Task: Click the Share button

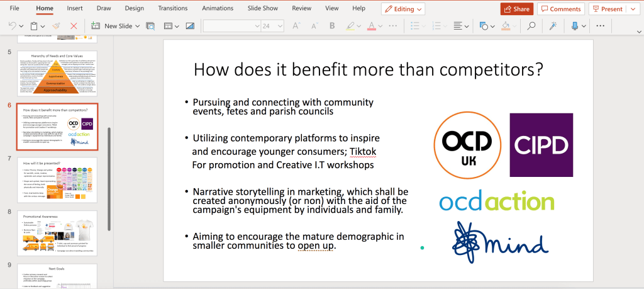Action: pos(516,9)
